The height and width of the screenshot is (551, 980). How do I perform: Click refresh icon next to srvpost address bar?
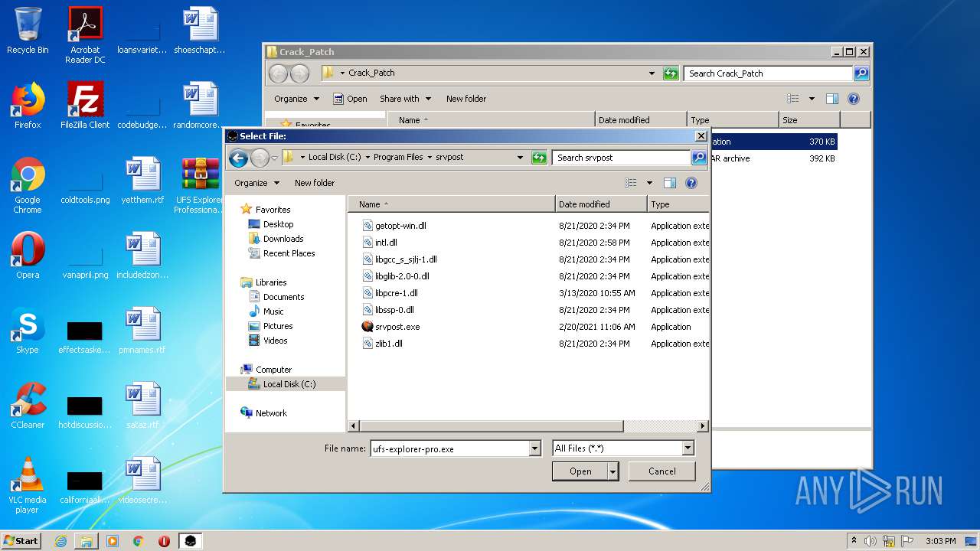tap(539, 158)
